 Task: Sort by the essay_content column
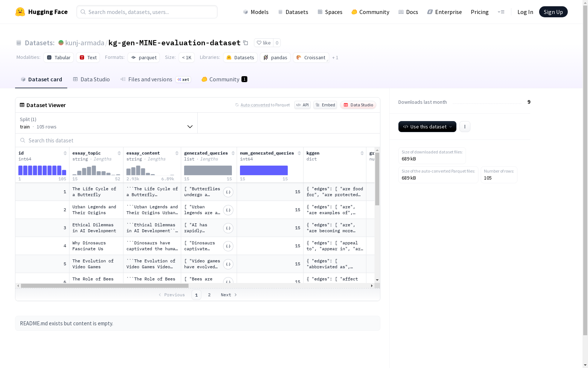177,153
